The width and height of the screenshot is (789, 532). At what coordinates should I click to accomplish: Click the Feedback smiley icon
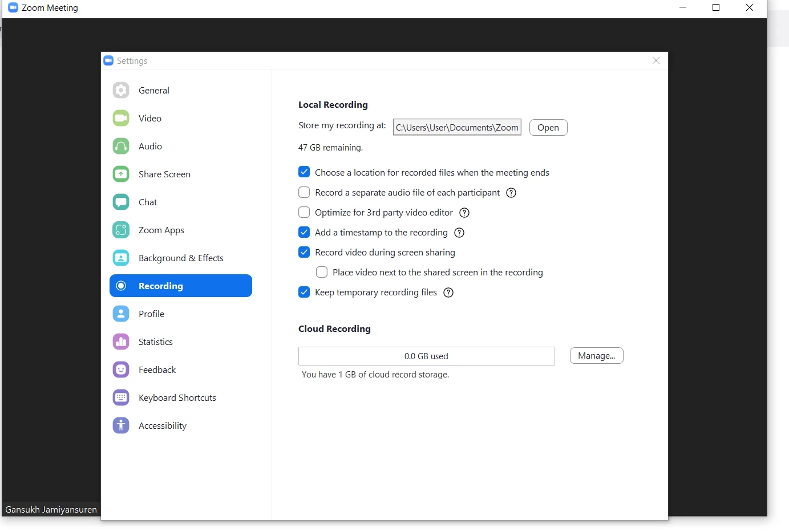121,369
